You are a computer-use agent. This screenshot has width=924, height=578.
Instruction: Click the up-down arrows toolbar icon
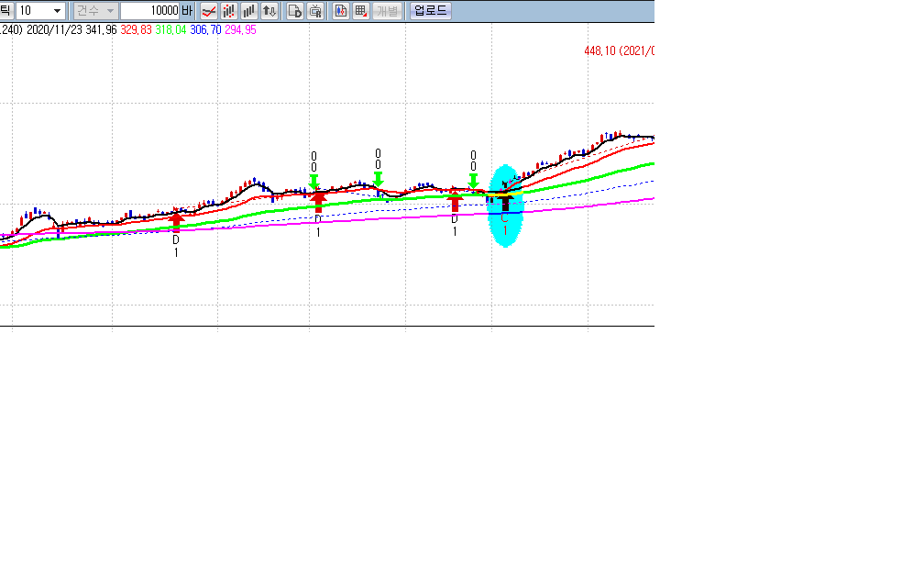pyautogui.click(x=269, y=11)
